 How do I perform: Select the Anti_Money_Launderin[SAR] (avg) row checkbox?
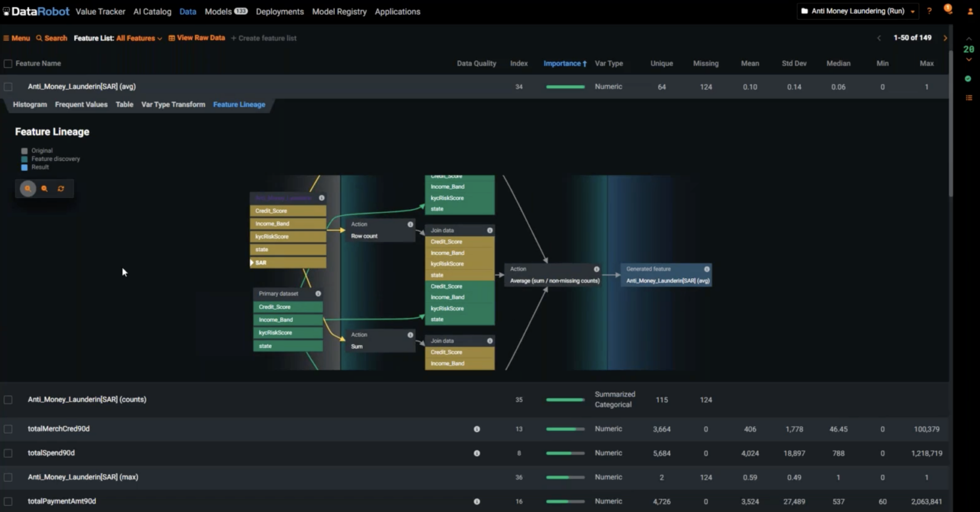pyautogui.click(x=8, y=86)
